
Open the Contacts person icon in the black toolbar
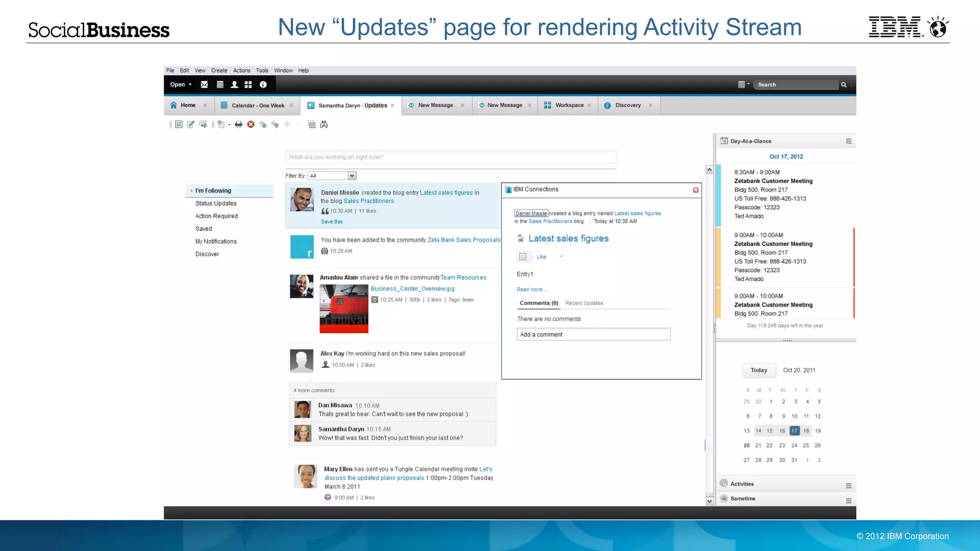point(234,85)
